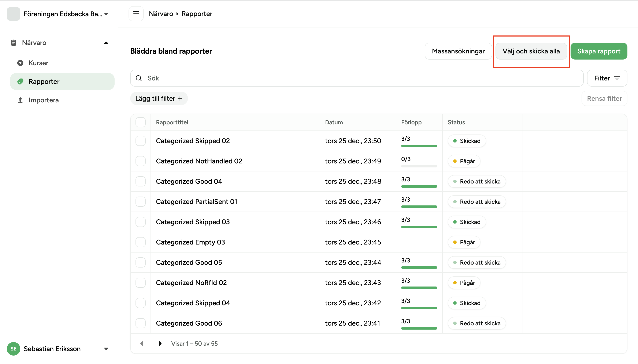The height and width of the screenshot is (364, 638).
Task: Click date tors 25 dec., 23:46
Action: 353,222
